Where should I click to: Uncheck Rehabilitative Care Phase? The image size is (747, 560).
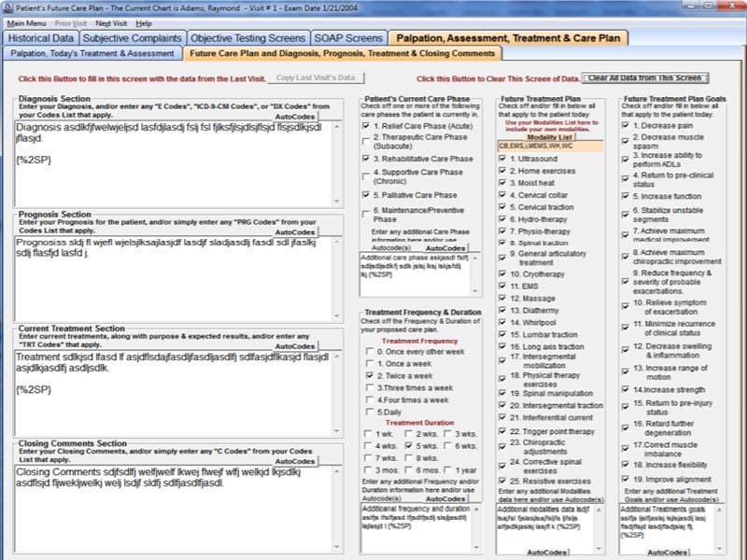(366, 159)
